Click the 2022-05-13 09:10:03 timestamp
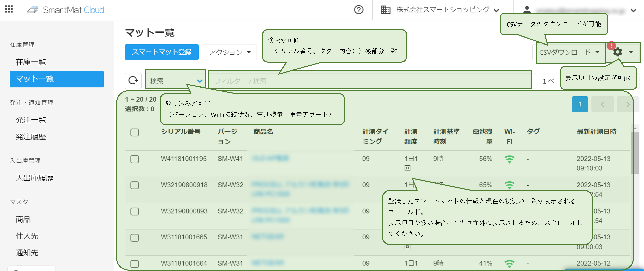Image resolution: width=644 pixels, height=271 pixels. [x=593, y=163]
